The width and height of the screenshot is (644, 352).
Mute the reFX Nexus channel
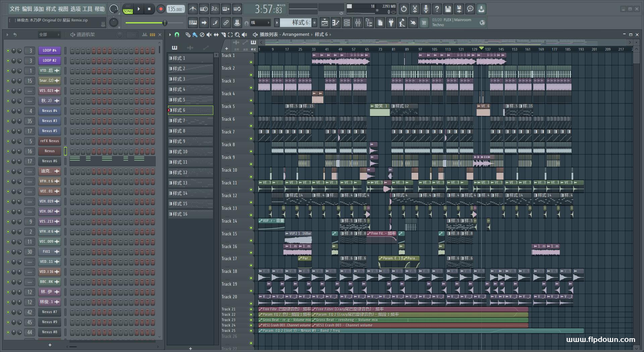[8, 141]
